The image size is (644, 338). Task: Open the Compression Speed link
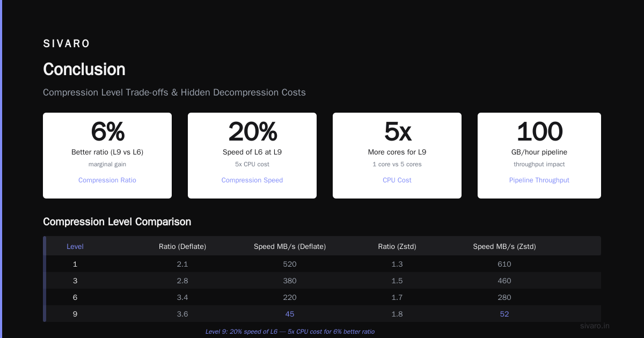[252, 180]
